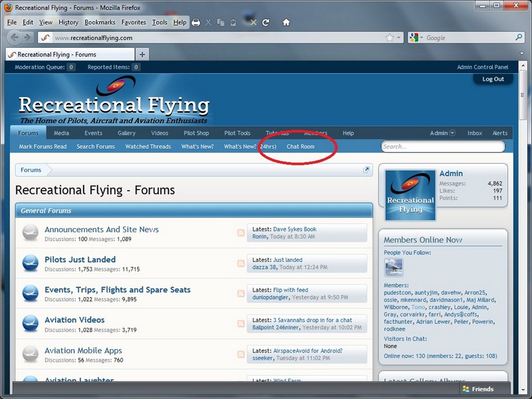Open the Dave Sykes Book latest thread
532x399 pixels.
pyautogui.click(x=295, y=229)
